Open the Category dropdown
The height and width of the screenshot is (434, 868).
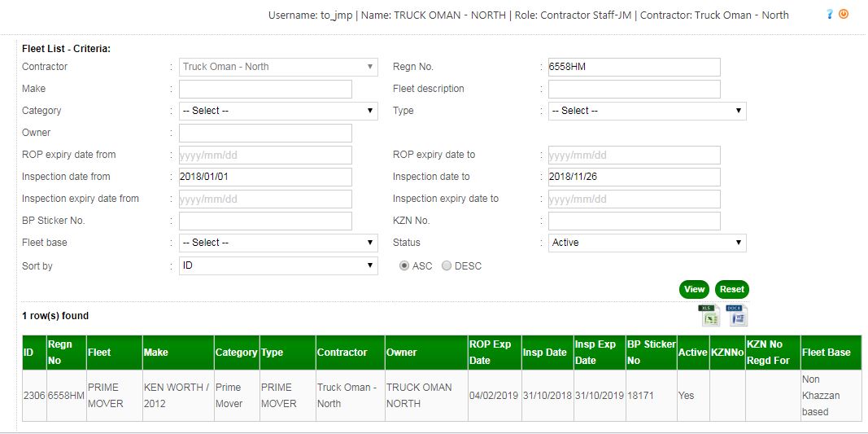tap(278, 111)
